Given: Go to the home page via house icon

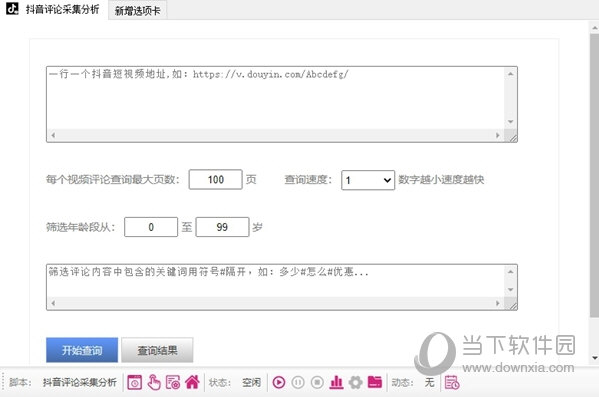Looking at the screenshot, I should [192, 382].
